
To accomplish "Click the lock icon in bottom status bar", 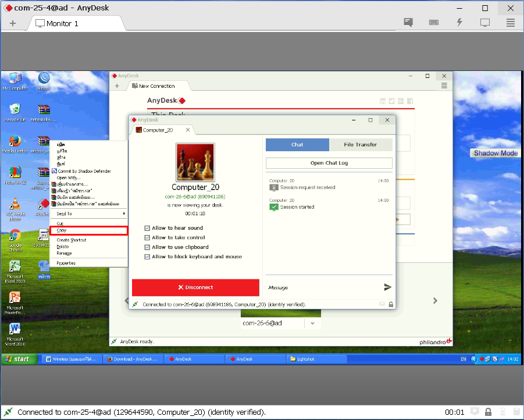I will coord(488,412).
